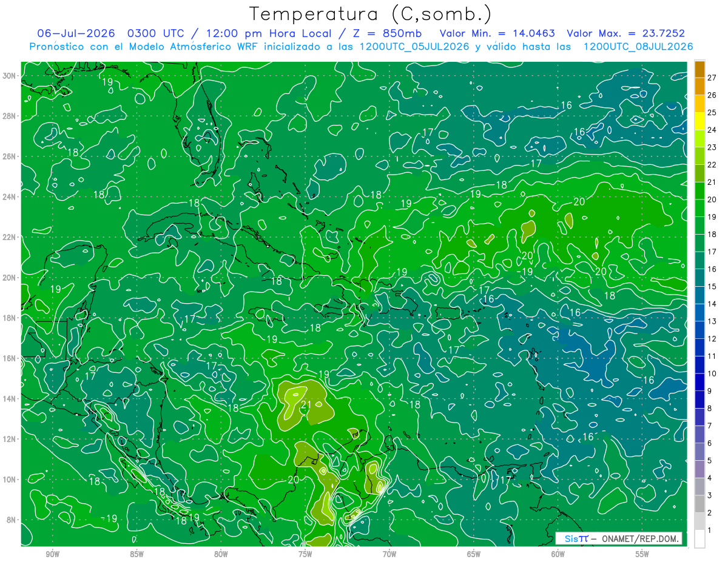The image size is (728, 562).
Task: Click the 'ONAMET/REP.DOM.' logo label
Action: click(x=641, y=538)
